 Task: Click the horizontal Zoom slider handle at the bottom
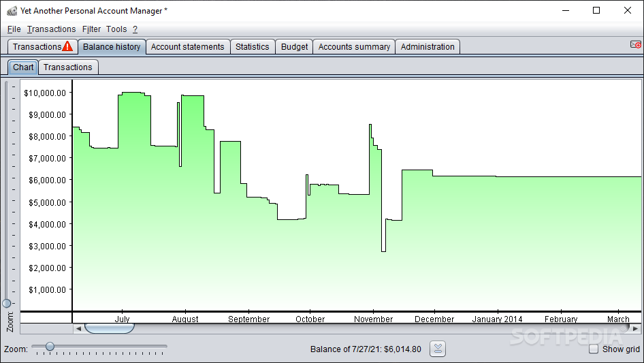pyautogui.click(x=50, y=346)
